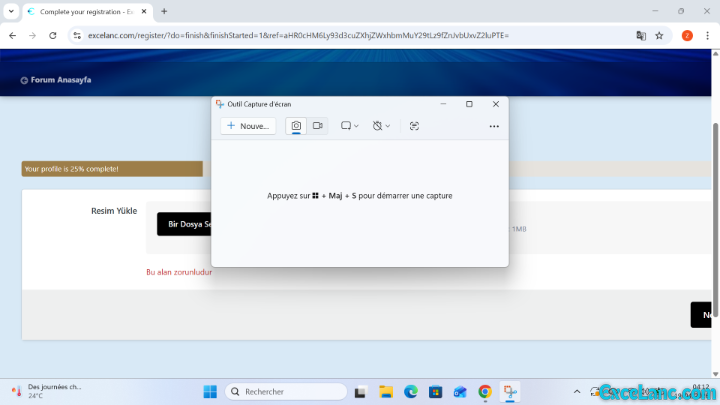Open the Forum Anasayfa link
This screenshot has height=405, width=720.
60,80
